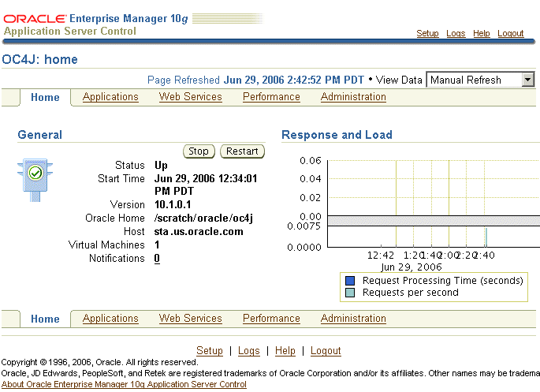Select the top Home tab
The width and height of the screenshot is (540, 392).
(45, 97)
